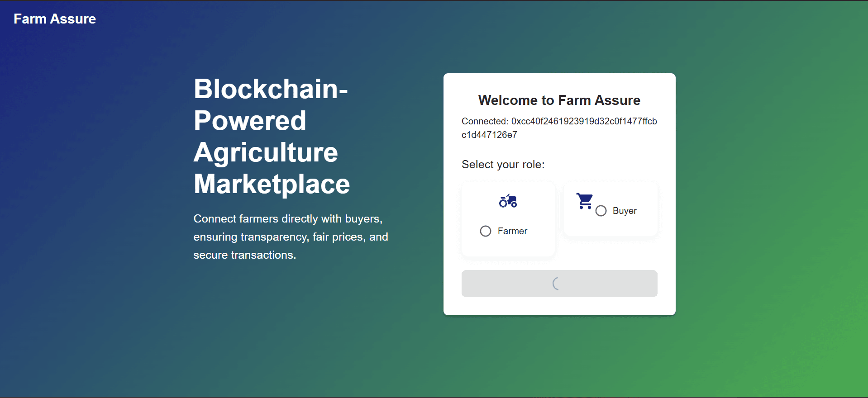Click the Welcome to Farm Assure heading
Image resolution: width=868 pixels, height=398 pixels.
pos(559,100)
